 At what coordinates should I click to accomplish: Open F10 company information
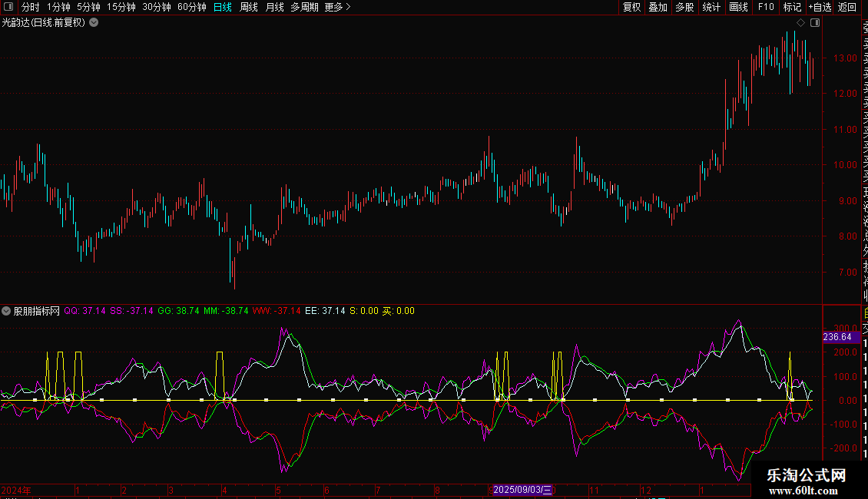coord(766,7)
